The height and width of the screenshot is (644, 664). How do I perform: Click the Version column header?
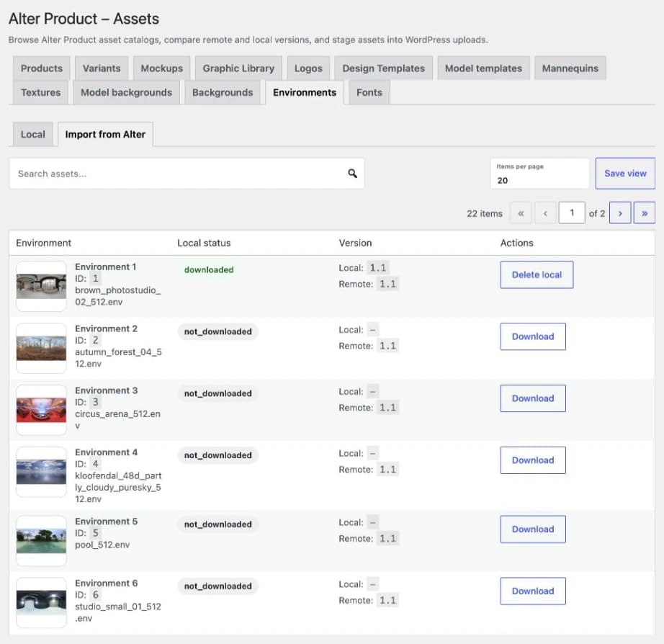point(355,243)
